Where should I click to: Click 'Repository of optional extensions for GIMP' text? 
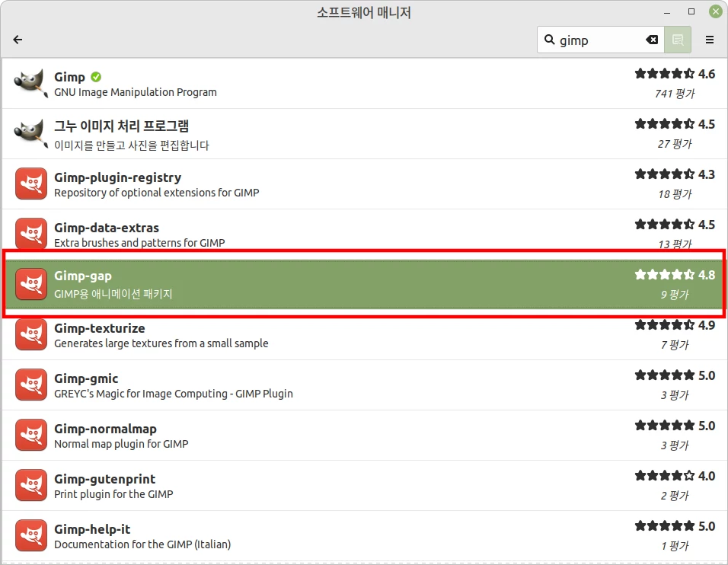[156, 193]
